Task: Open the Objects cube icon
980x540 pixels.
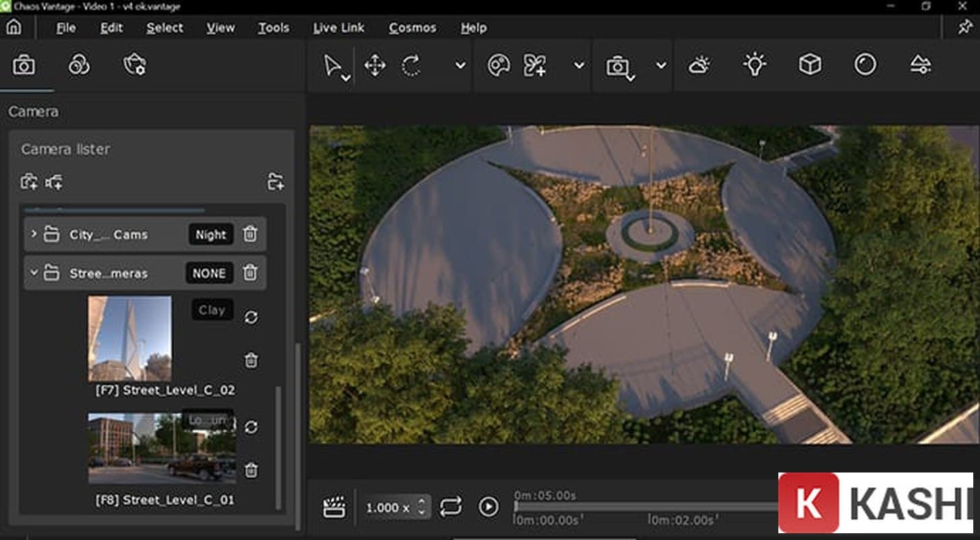Action: 809,65
